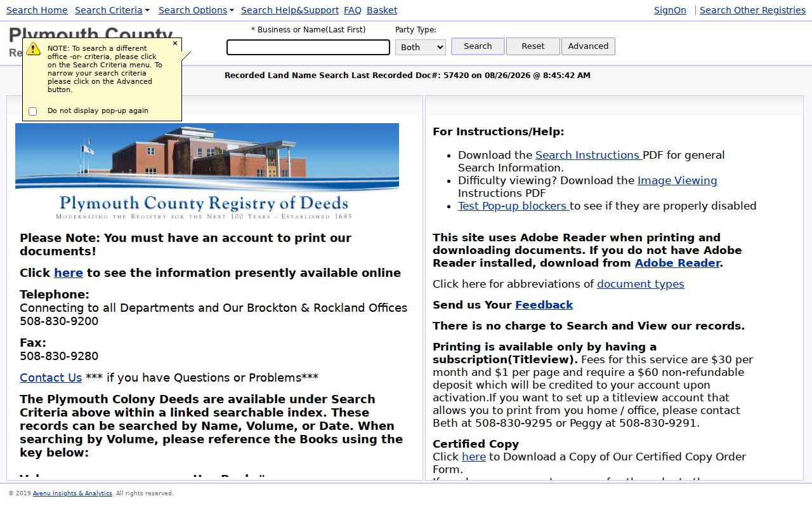The height and width of the screenshot is (508, 812).
Task: Click "here" link for Certified Copy Order Form
Action: pos(474,457)
